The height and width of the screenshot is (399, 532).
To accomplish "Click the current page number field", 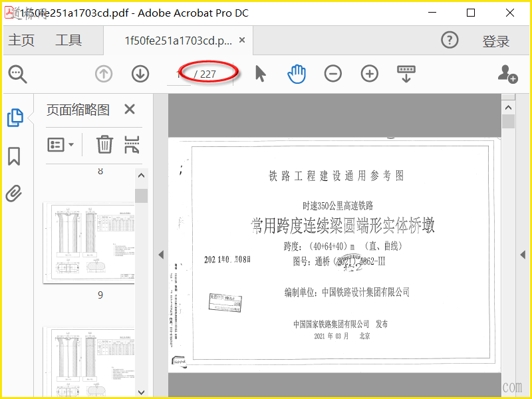I will coord(179,74).
